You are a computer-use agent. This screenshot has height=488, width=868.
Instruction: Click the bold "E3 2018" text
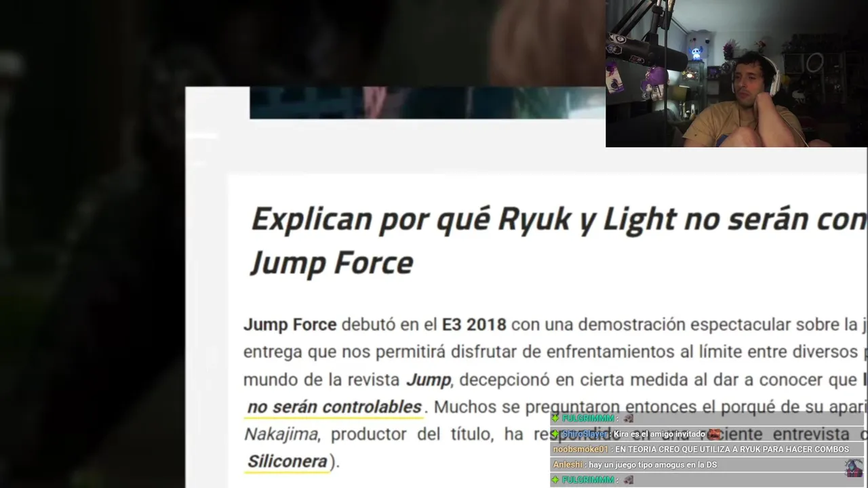474,325
